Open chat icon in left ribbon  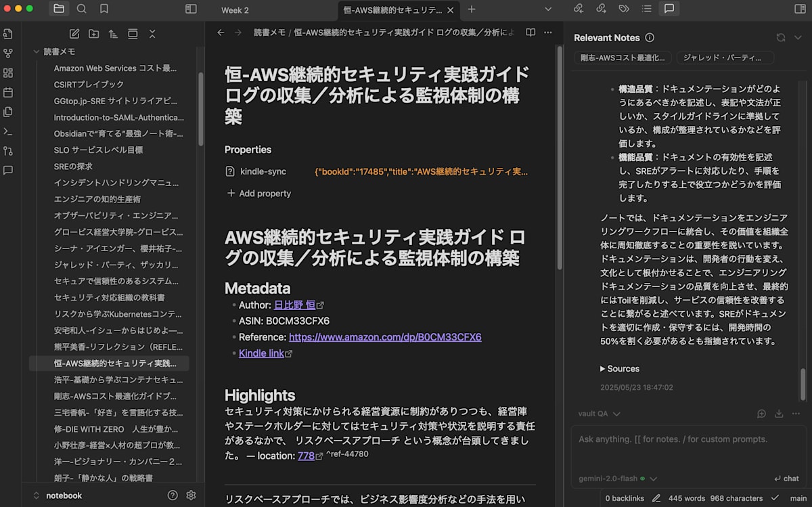tap(8, 171)
